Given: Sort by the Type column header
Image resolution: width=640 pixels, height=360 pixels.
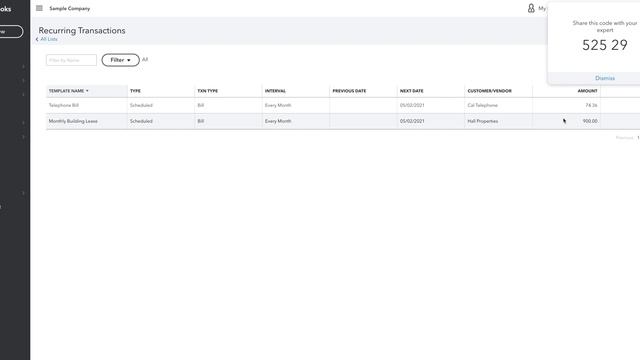Looking at the screenshot, I should coord(135,91).
